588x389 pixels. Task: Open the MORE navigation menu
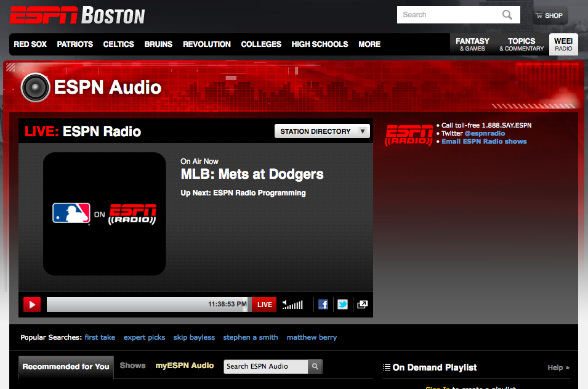point(369,44)
